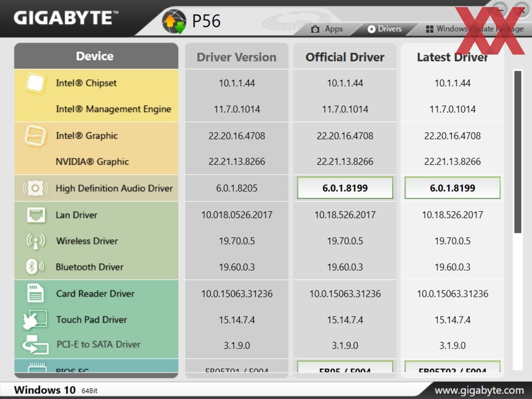
Task: Click Official Driver chipset version 10.1.1.44
Action: tap(345, 83)
